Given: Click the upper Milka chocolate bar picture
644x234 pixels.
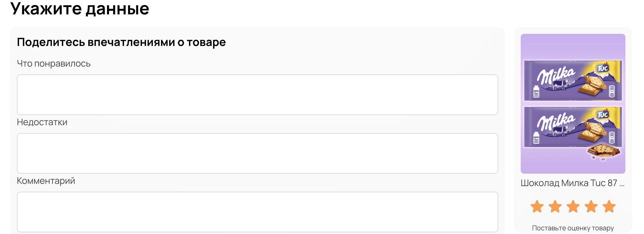Looking at the screenshot, I should tap(573, 80).
